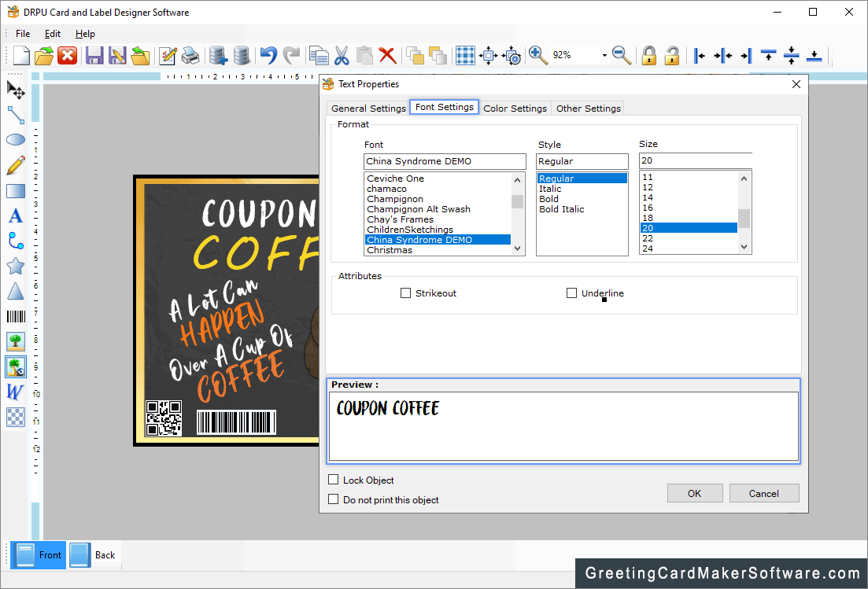Click the Style input field
The height and width of the screenshot is (589, 868).
pyautogui.click(x=582, y=161)
